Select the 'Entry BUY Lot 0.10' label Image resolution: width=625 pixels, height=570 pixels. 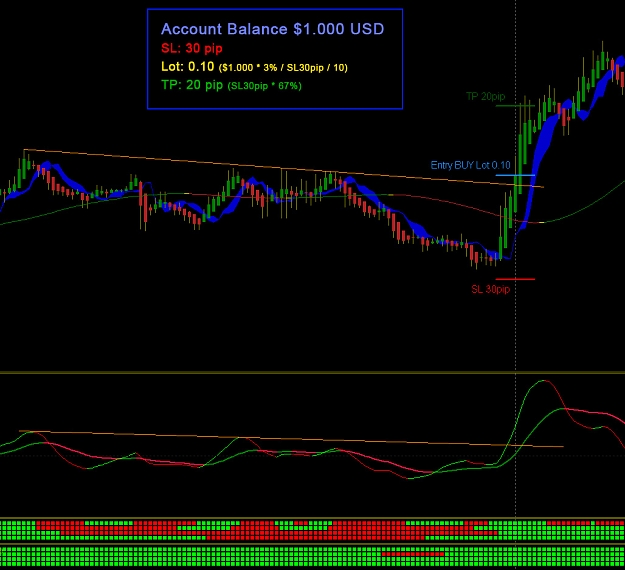click(x=470, y=165)
